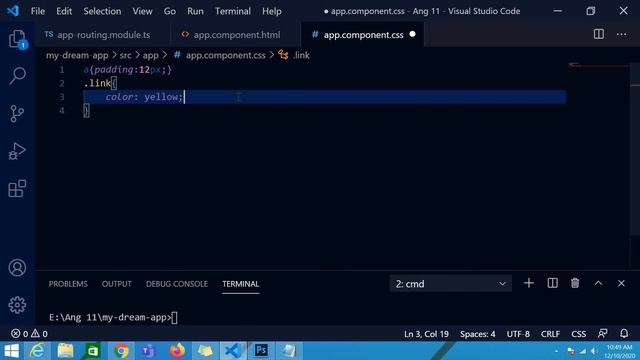Click src in the breadcrumb
Image resolution: width=640 pixels, height=360 pixels.
[125, 55]
